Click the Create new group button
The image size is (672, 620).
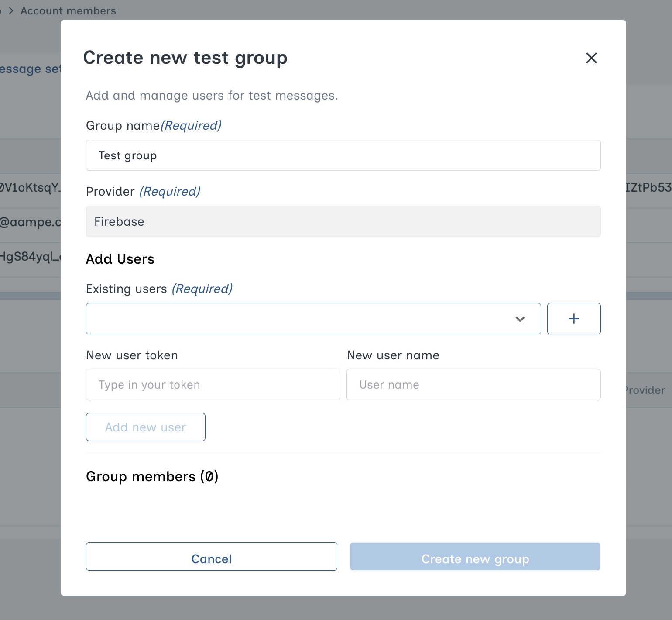tap(475, 557)
